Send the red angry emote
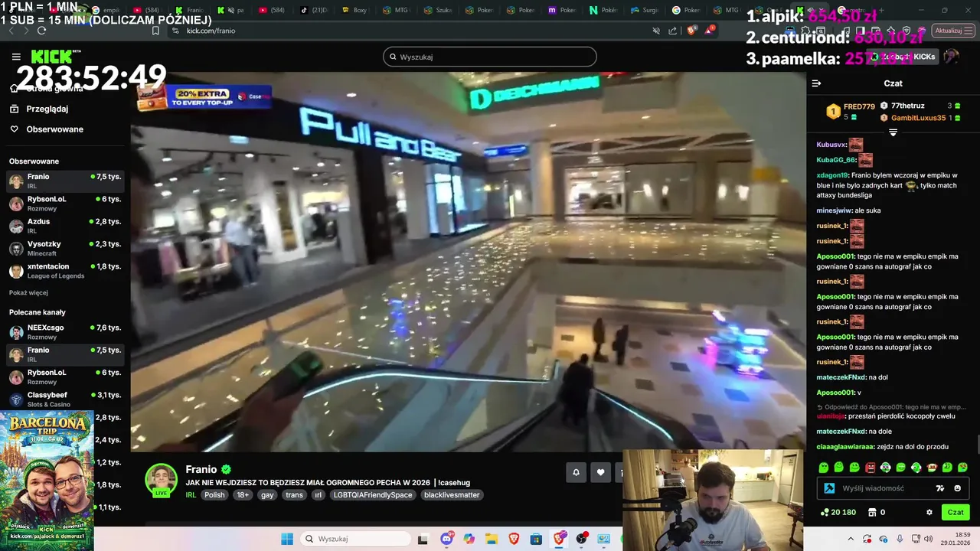The width and height of the screenshot is (980, 551). pyautogui.click(x=870, y=467)
